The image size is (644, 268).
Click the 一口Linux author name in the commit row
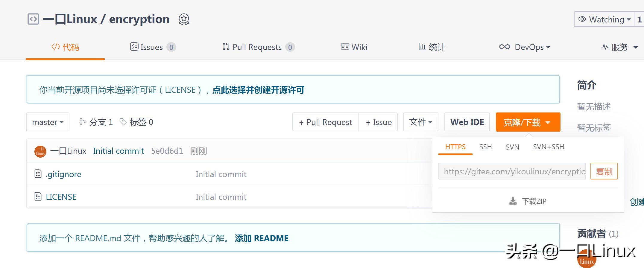click(x=69, y=151)
